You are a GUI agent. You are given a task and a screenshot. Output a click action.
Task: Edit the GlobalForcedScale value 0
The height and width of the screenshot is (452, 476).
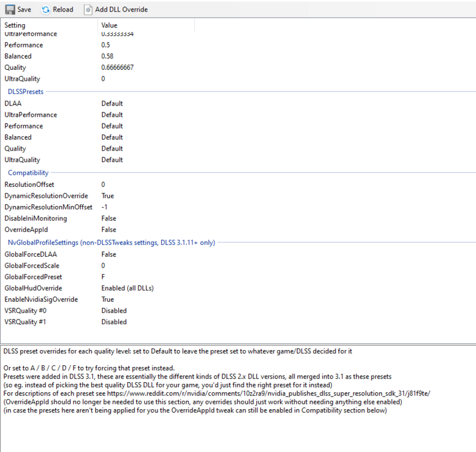[x=103, y=265]
